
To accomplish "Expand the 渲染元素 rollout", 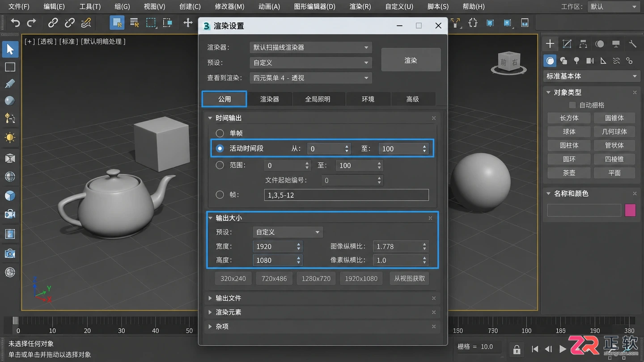I will [x=210, y=312].
